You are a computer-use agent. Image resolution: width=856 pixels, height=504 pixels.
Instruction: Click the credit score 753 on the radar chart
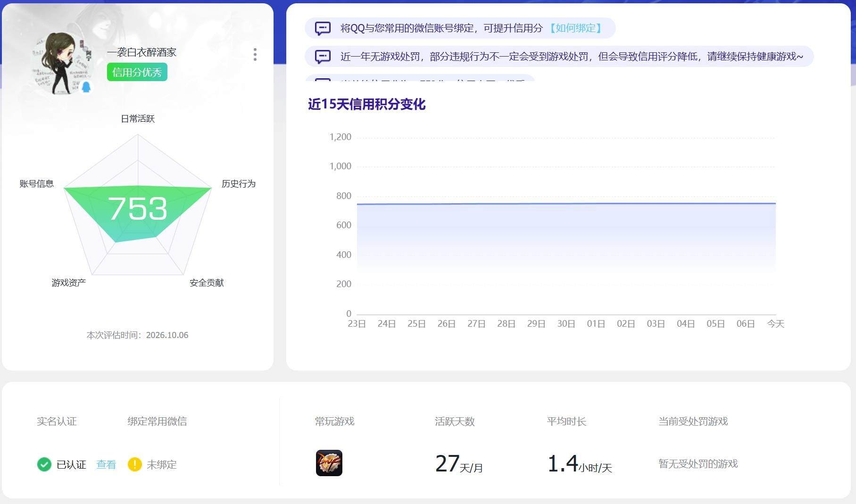[138, 208]
